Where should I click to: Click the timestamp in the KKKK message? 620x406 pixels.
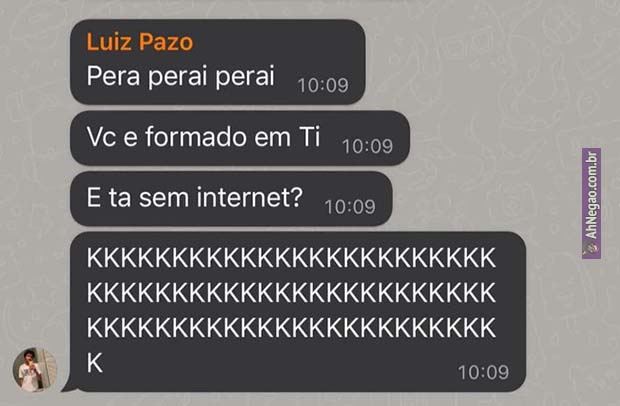[484, 372]
